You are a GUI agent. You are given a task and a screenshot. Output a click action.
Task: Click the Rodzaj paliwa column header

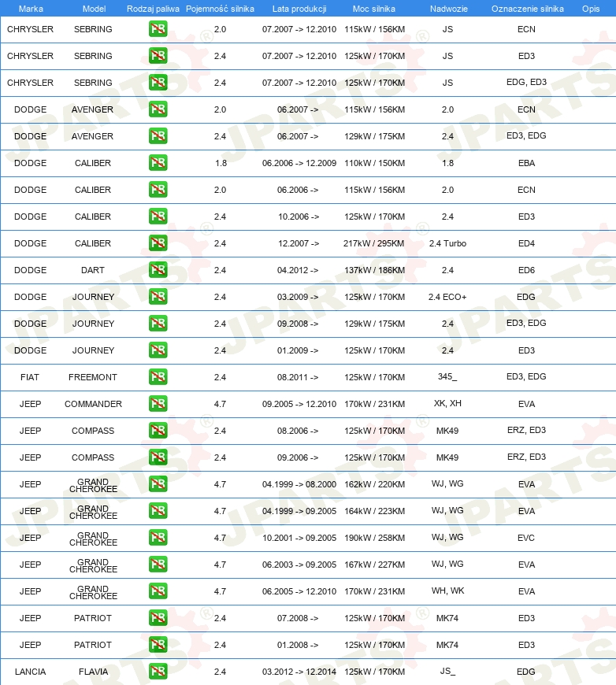click(x=153, y=9)
